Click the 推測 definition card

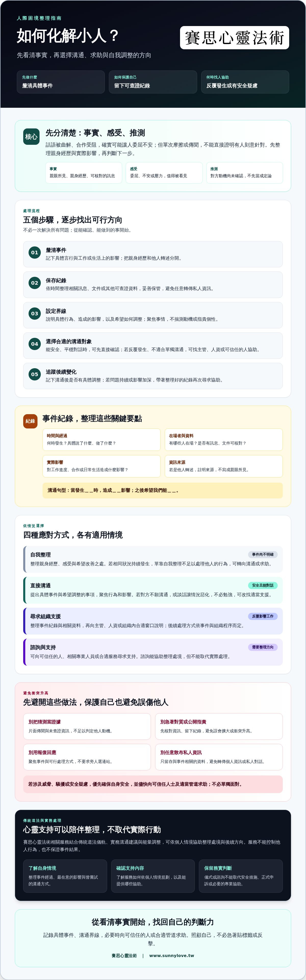tap(245, 173)
